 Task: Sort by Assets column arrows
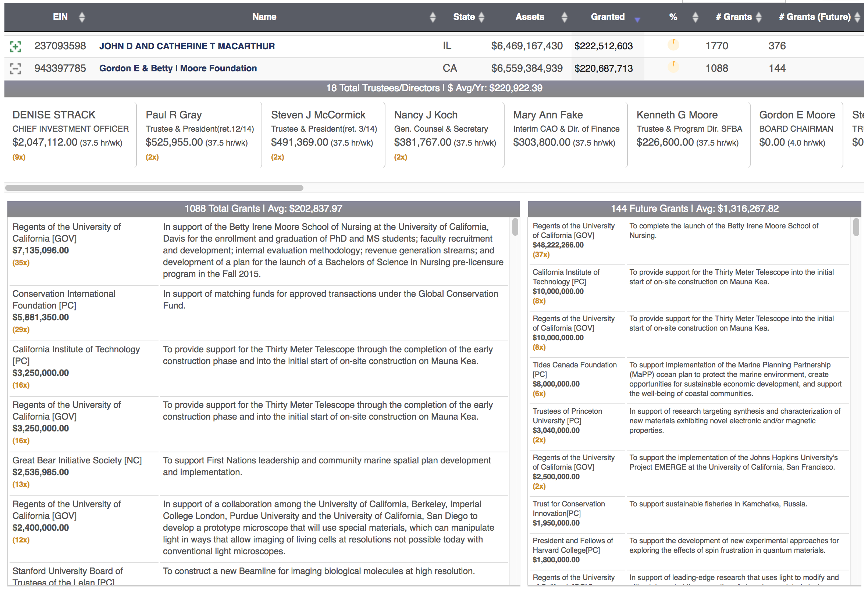(564, 17)
